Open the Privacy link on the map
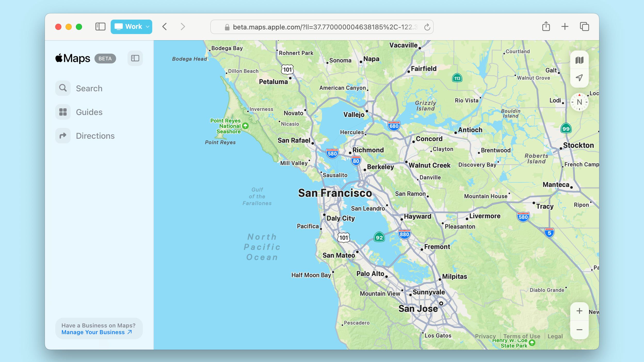The height and width of the screenshot is (362, 644). tap(485, 336)
